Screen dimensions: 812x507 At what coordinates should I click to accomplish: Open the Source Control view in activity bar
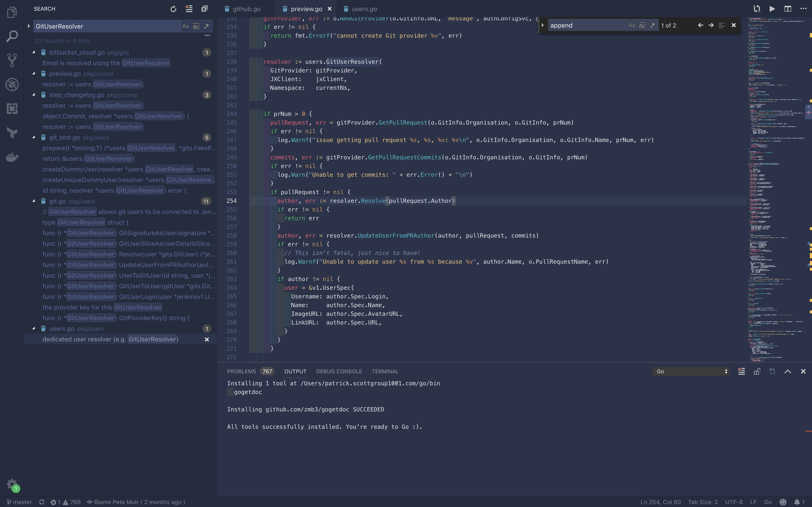(12, 60)
